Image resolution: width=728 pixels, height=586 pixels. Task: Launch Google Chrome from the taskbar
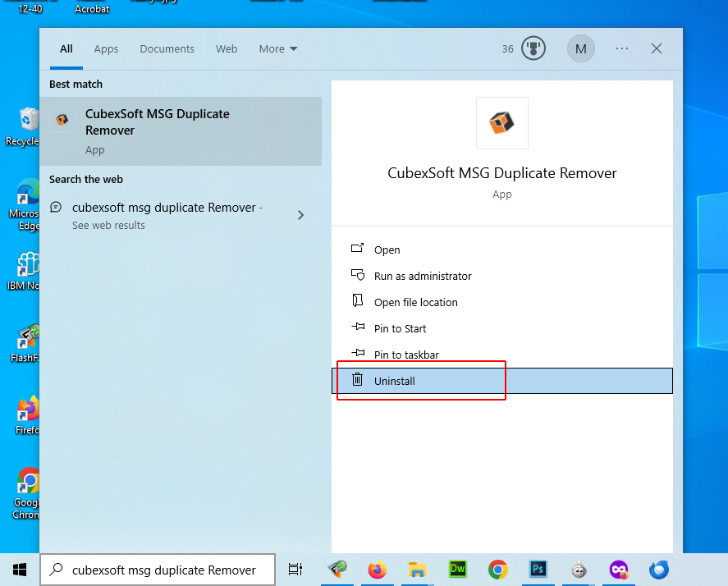coord(497,570)
